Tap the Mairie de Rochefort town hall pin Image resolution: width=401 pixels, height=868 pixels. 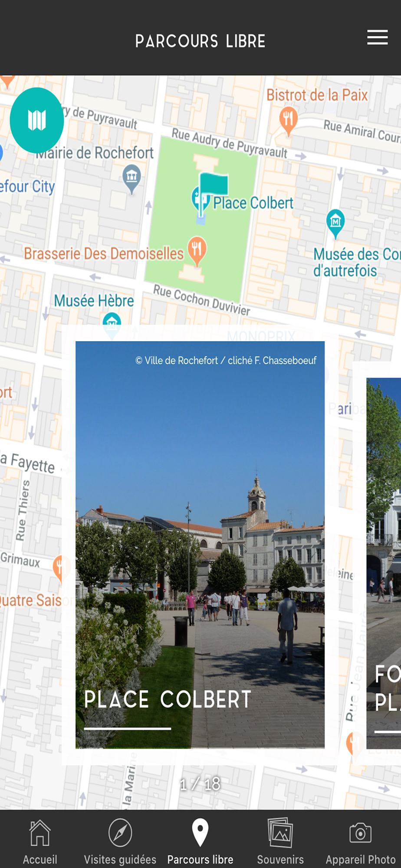click(x=132, y=178)
